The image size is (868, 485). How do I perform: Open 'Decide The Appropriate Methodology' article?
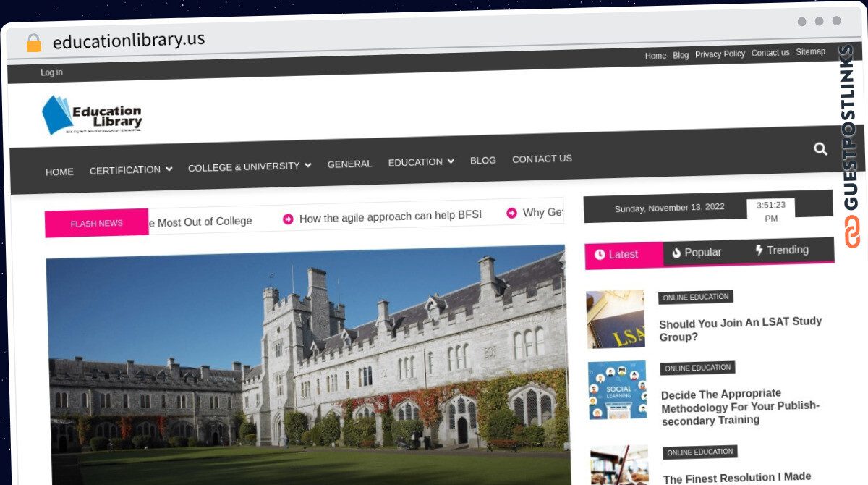(741, 407)
